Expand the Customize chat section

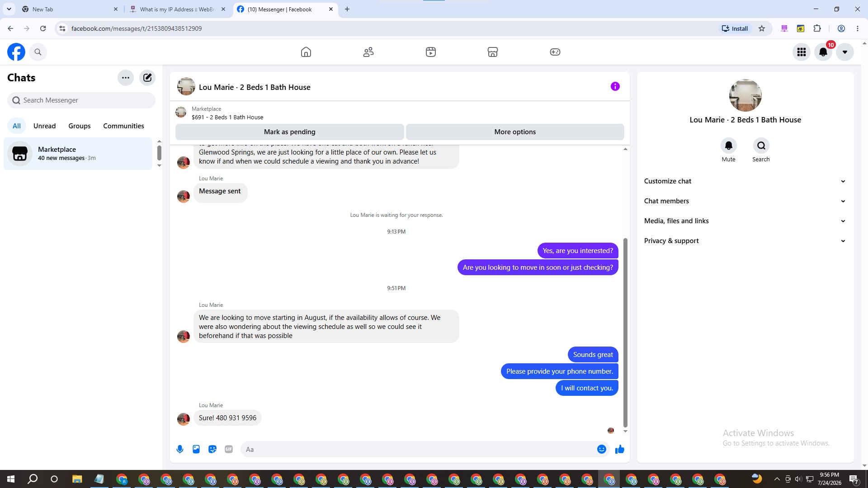[745, 181]
